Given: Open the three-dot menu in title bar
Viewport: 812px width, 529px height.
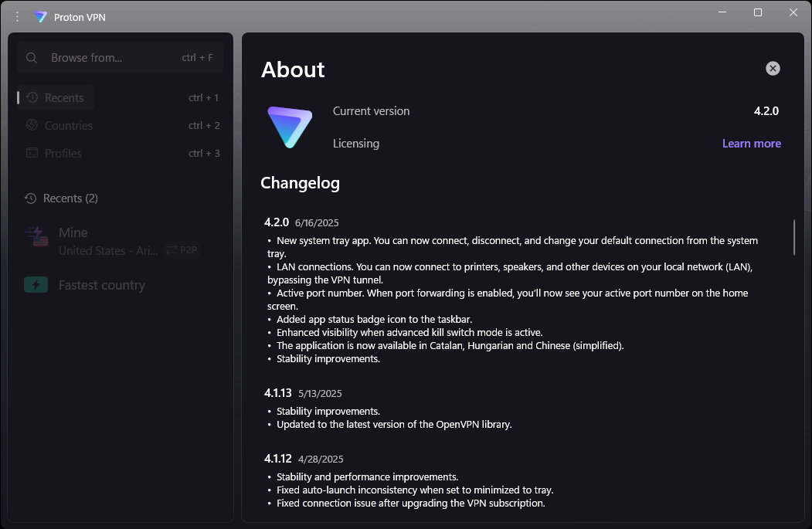Looking at the screenshot, I should tap(17, 16).
